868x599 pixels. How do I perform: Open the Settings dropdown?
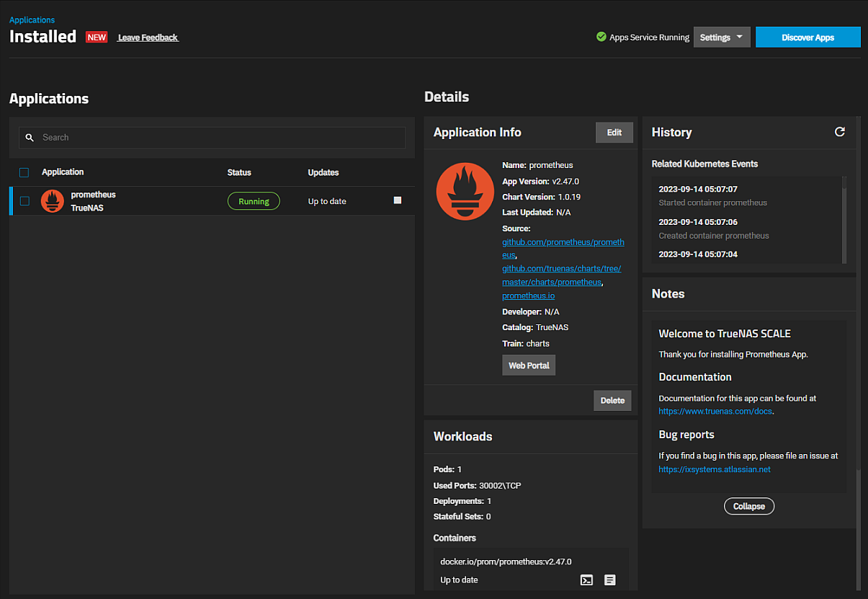tap(721, 37)
